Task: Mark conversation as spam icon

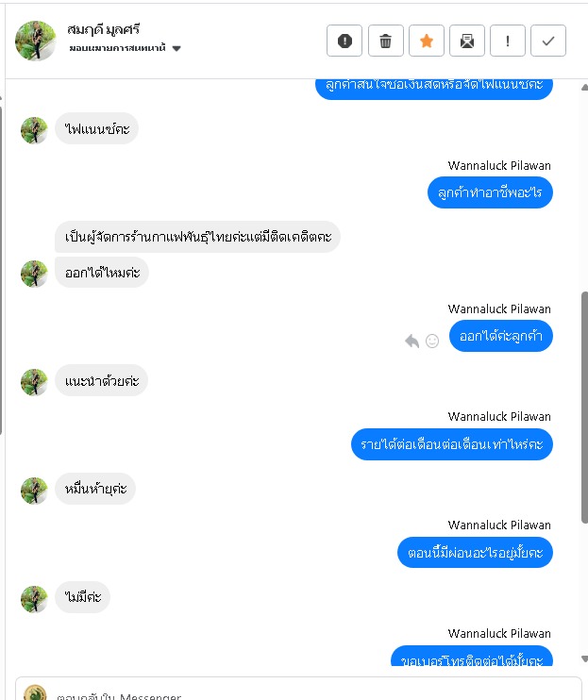Action: point(344,41)
